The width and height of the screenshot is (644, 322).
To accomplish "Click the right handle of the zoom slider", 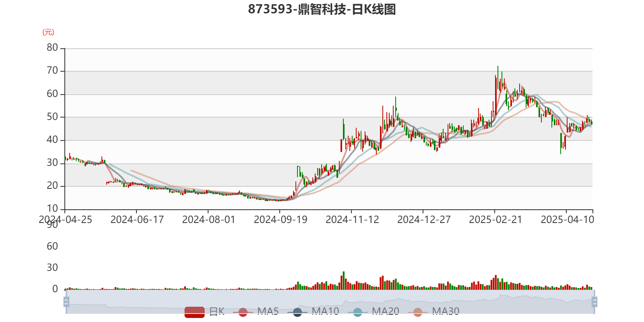I will (595, 301).
